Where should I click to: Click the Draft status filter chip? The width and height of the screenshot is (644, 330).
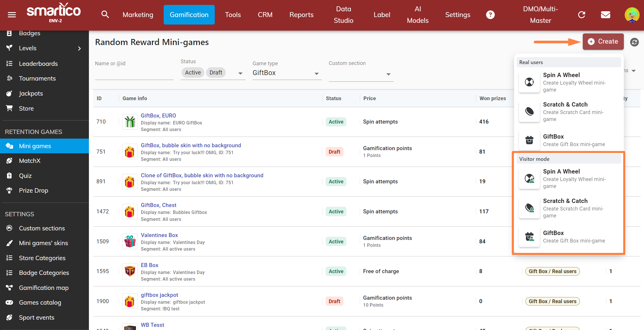[x=216, y=72]
